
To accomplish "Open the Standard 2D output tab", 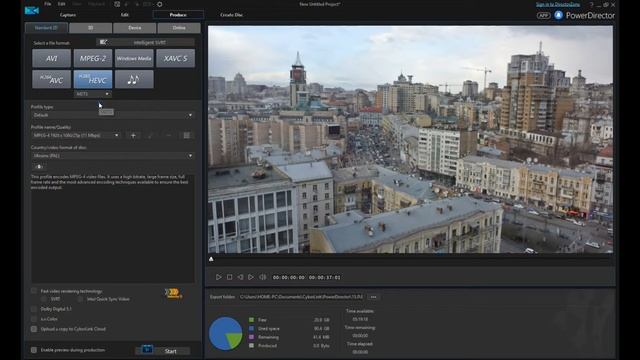I will (x=46, y=28).
